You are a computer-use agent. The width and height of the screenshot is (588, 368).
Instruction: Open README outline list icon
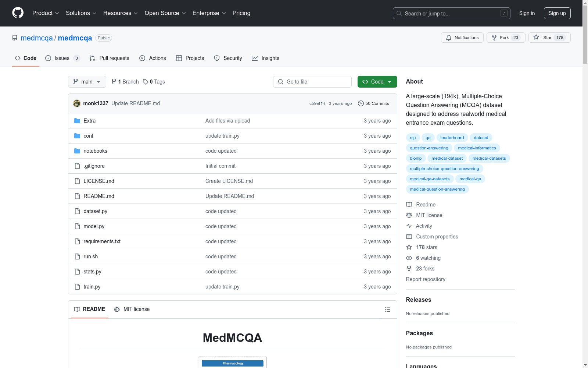point(387,309)
